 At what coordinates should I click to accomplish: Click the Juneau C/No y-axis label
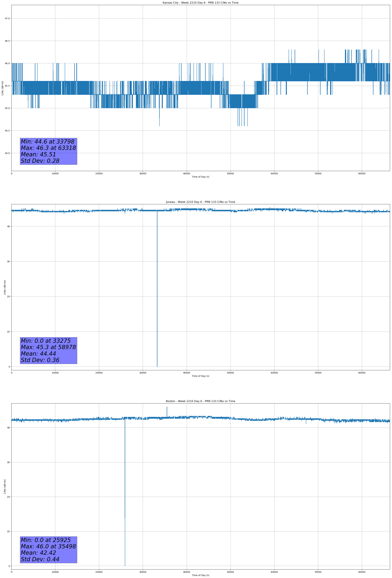5,287
